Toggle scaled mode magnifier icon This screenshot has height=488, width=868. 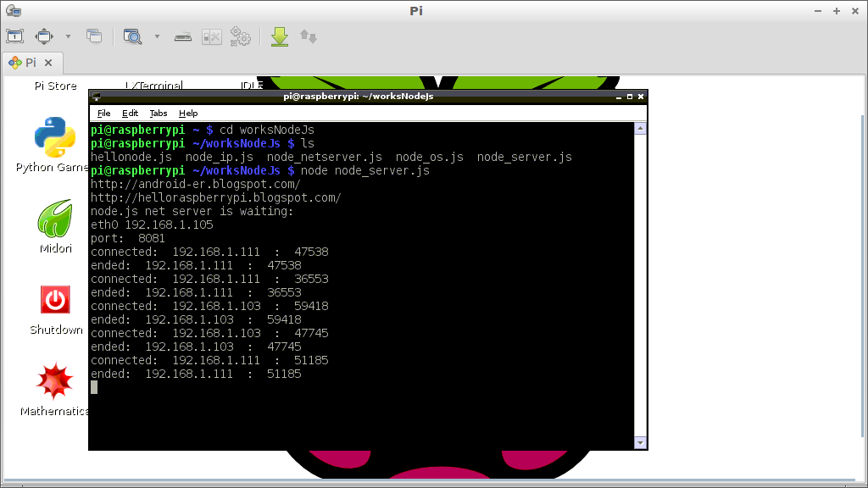coord(133,36)
